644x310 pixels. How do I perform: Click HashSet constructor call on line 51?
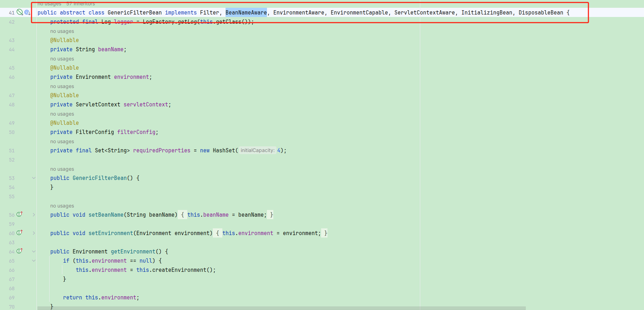(224, 151)
